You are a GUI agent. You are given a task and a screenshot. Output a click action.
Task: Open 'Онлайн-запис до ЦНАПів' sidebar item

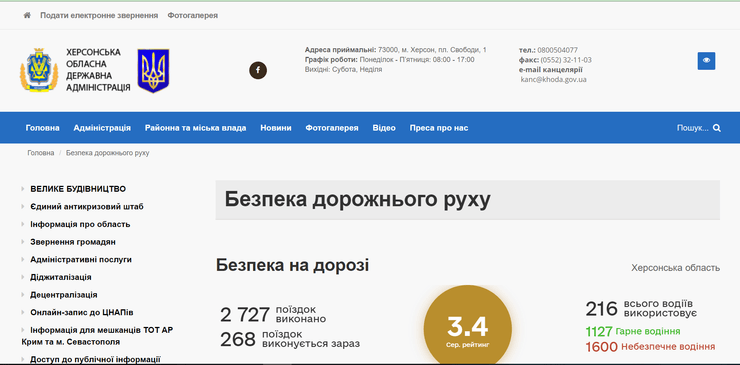click(x=82, y=313)
